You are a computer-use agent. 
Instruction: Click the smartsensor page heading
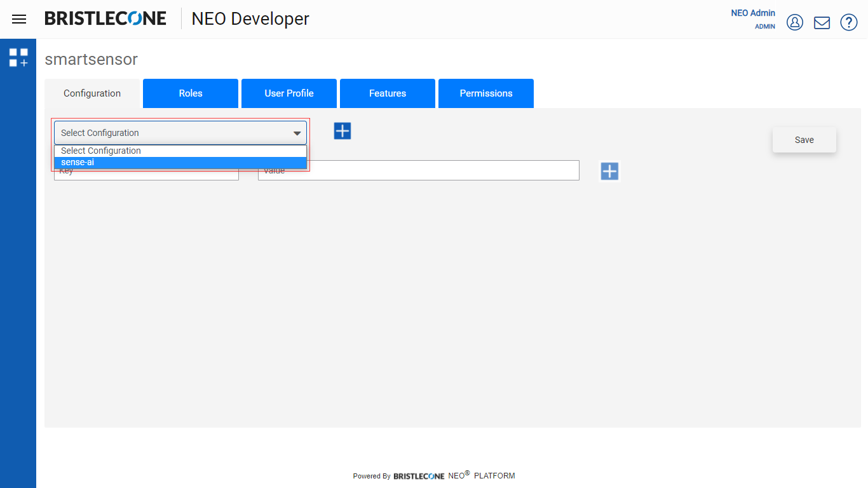[x=91, y=59]
